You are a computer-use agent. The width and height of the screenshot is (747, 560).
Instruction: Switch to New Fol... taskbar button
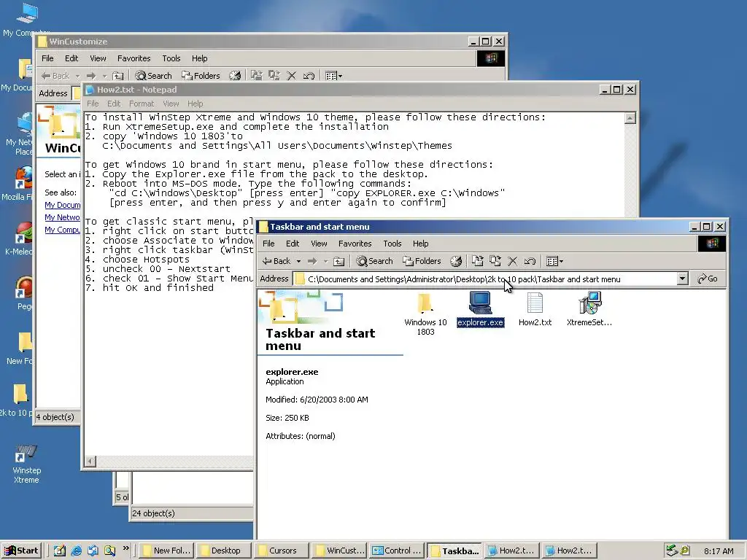coord(167,551)
